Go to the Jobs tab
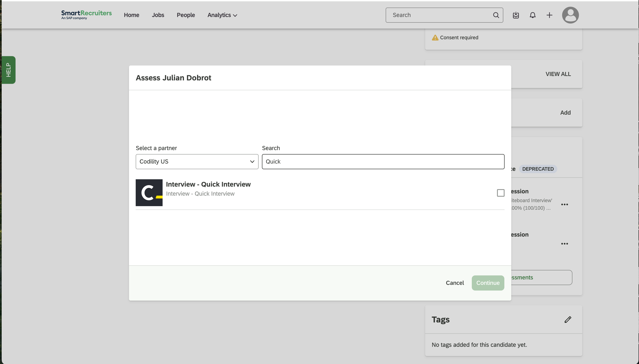639x364 pixels. pyautogui.click(x=158, y=15)
